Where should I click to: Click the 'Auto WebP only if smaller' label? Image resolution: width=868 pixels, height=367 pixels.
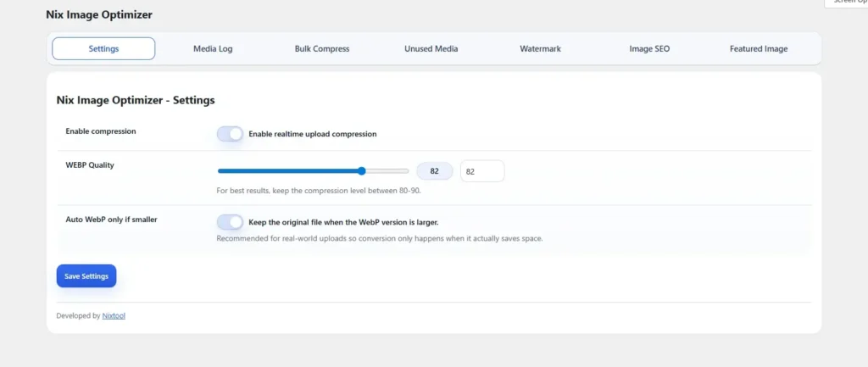coord(111,220)
